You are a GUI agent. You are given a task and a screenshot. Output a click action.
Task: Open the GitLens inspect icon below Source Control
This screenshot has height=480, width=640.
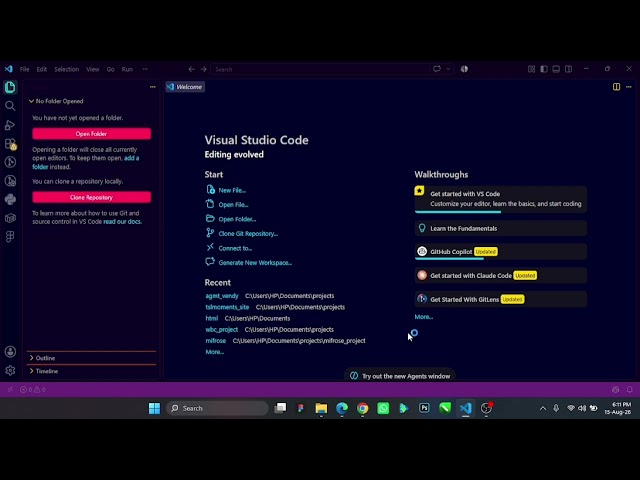pos(10,181)
